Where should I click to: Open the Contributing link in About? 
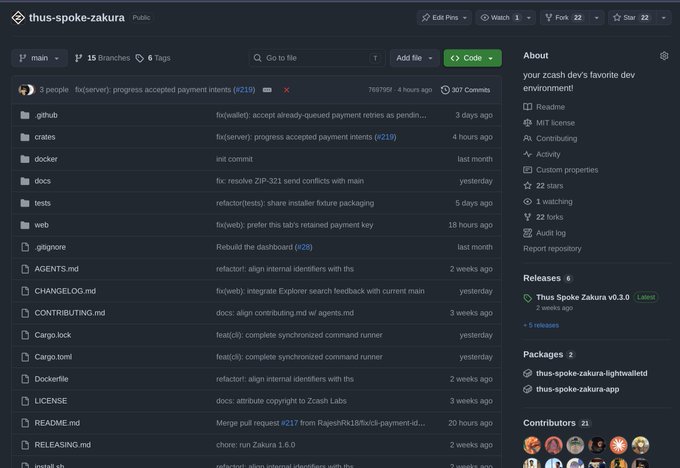tap(556, 139)
